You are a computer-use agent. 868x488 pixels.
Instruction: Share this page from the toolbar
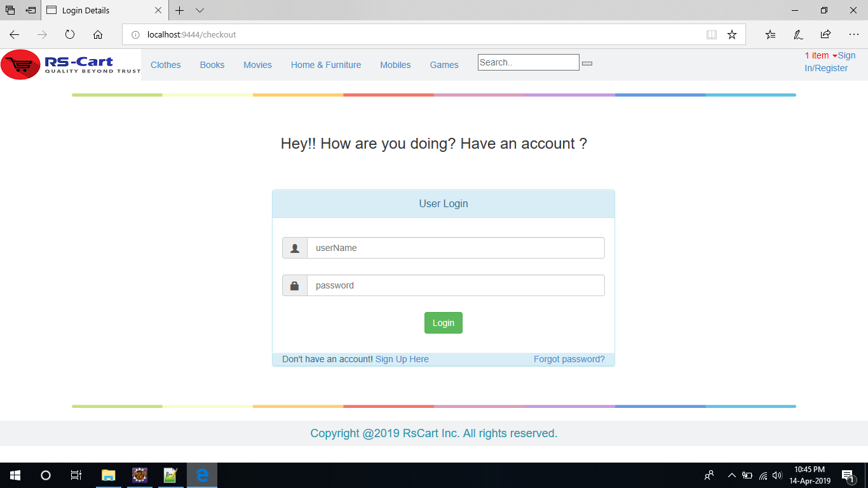825,34
